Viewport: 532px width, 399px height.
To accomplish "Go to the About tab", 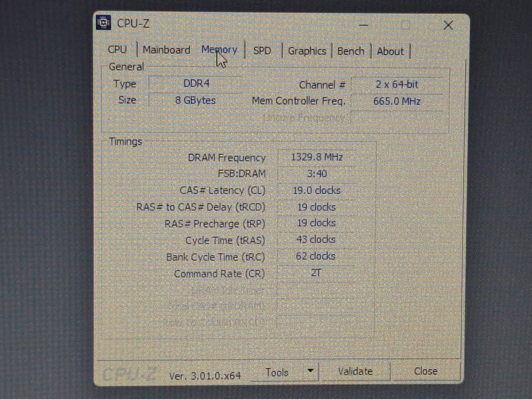I will tap(390, 52).
